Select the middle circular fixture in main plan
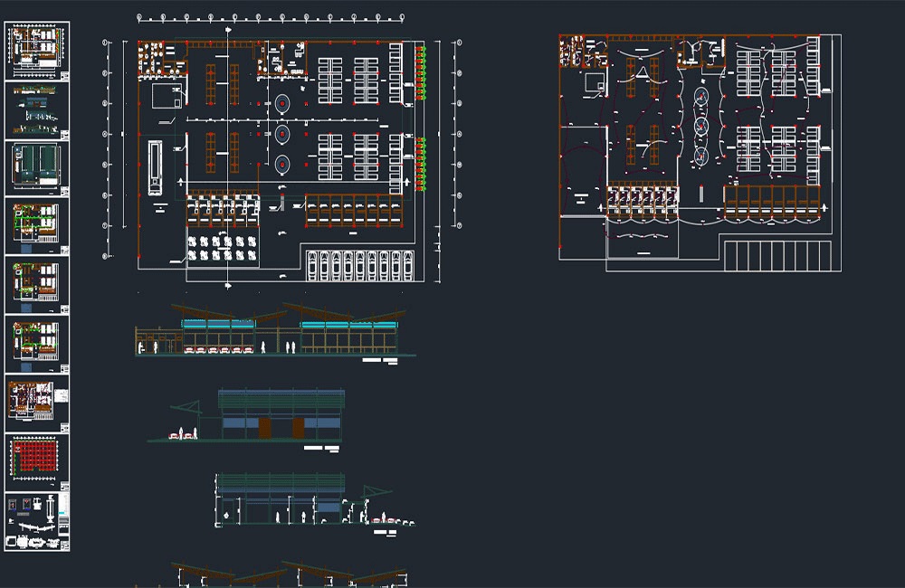This screenshot has width=905, height=588. (282, 135)
